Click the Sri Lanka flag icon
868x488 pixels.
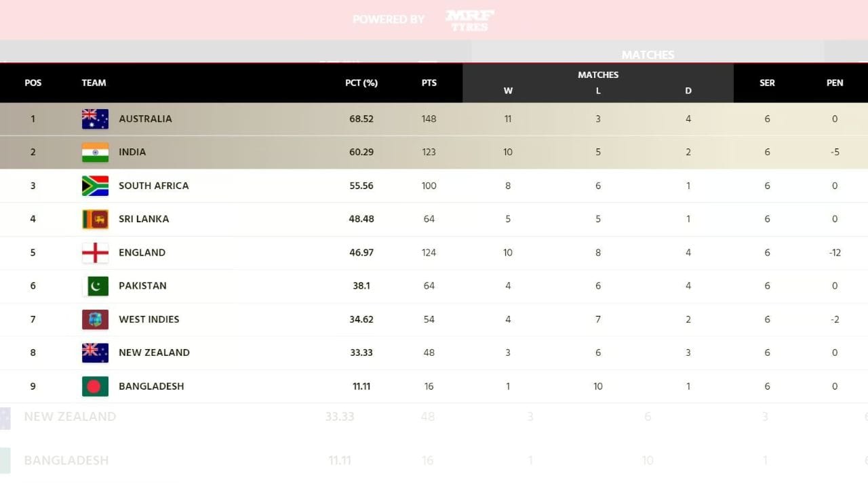[95, 219]
